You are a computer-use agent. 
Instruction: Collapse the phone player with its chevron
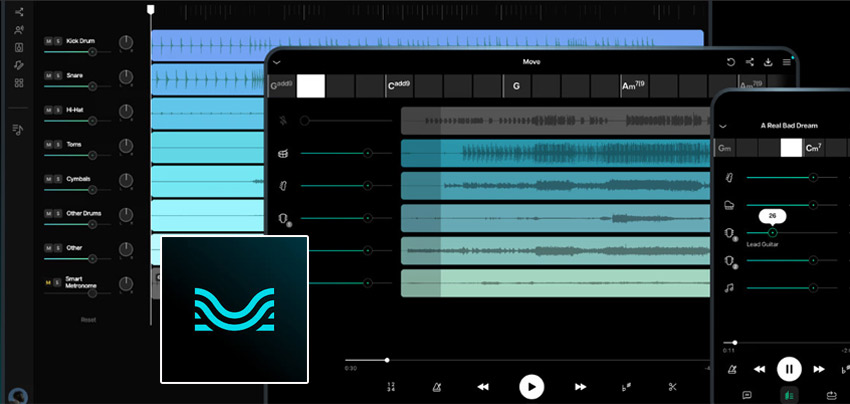[723, 126]
